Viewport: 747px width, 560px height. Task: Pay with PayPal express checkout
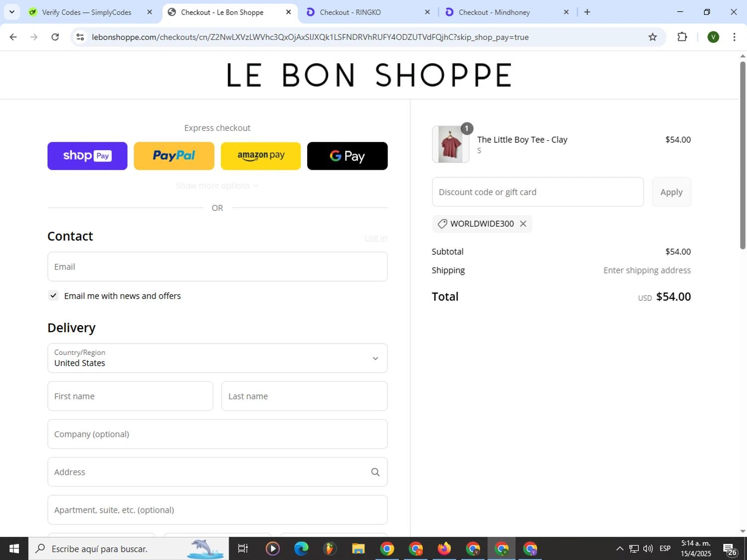pos(174,156)
